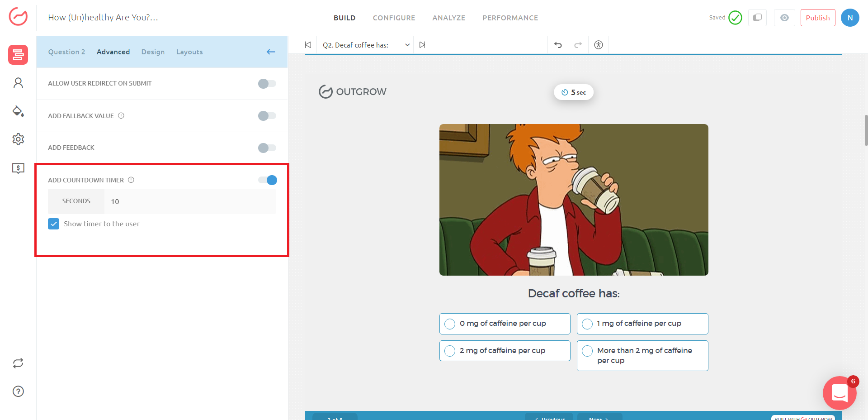Click the undo icon
Viewport: 868px width, 420px height.
558,45
